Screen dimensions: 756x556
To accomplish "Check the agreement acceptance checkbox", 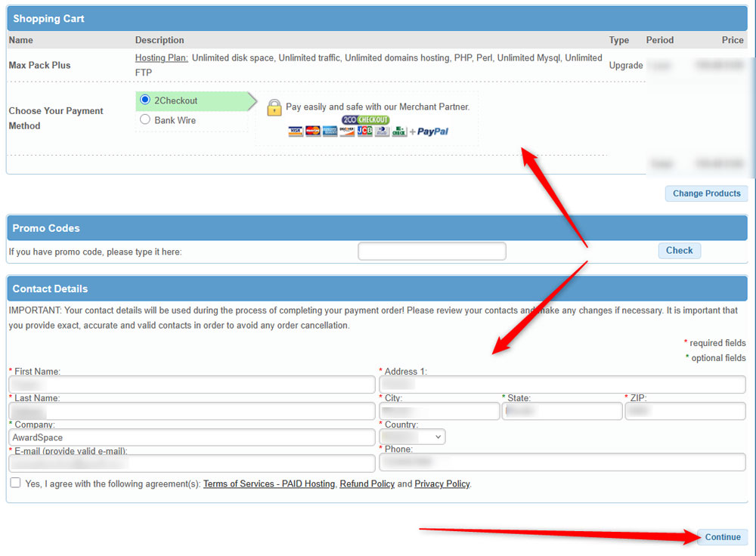I will [14, 483].
